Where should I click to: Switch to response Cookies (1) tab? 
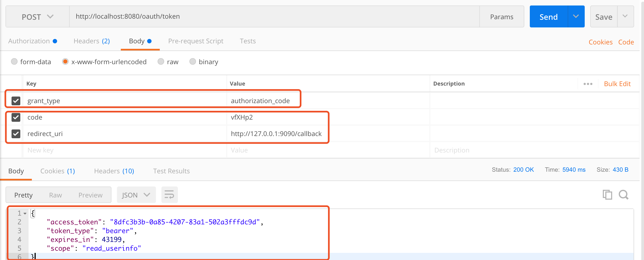(58, 171)
